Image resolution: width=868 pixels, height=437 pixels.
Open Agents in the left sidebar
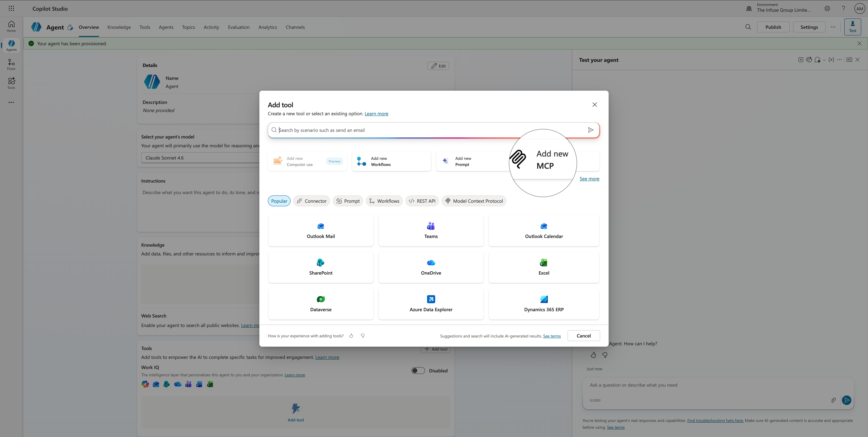[x=11, y=45]
